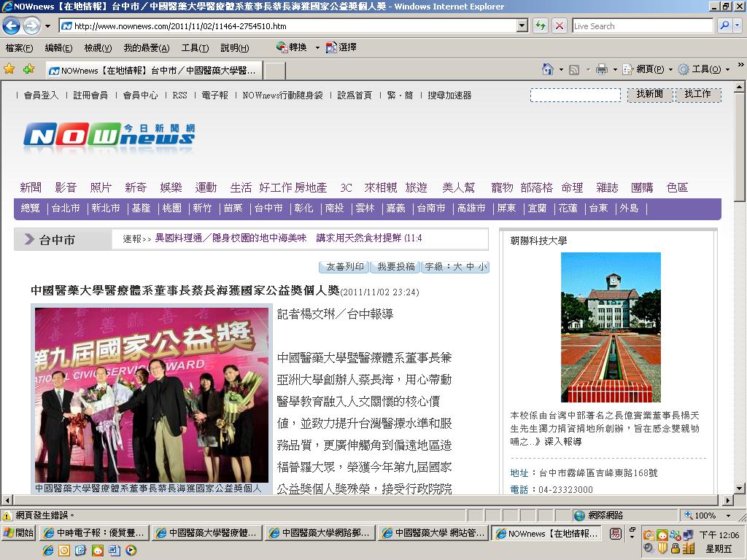Open the award ceremony article photo
Viewport: 747px width, 560px height.
(152, 394)
